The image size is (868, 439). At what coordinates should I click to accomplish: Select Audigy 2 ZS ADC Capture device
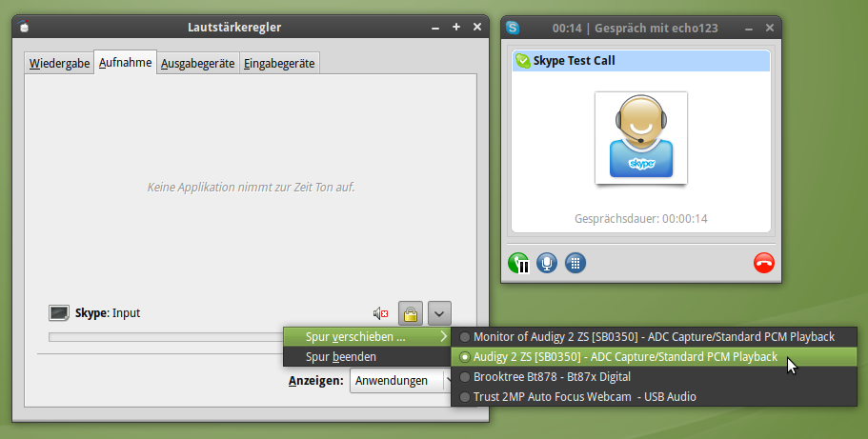(x=625, y=357)
